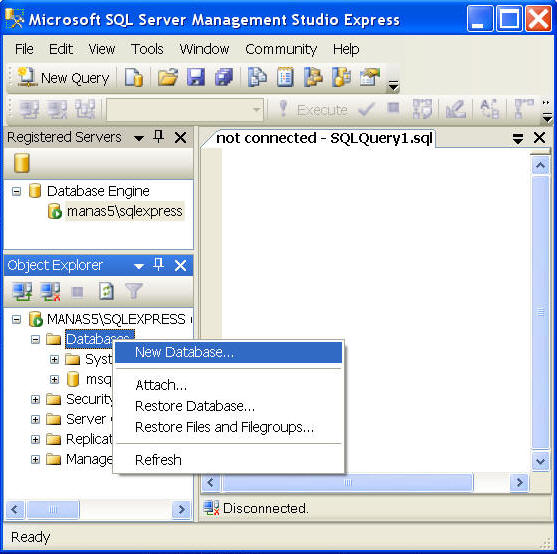Toggle auto-hide pin on Object Explorer panel
This screenshot has height=554, width=557.
pyautogui.click(x=158, y=264)
